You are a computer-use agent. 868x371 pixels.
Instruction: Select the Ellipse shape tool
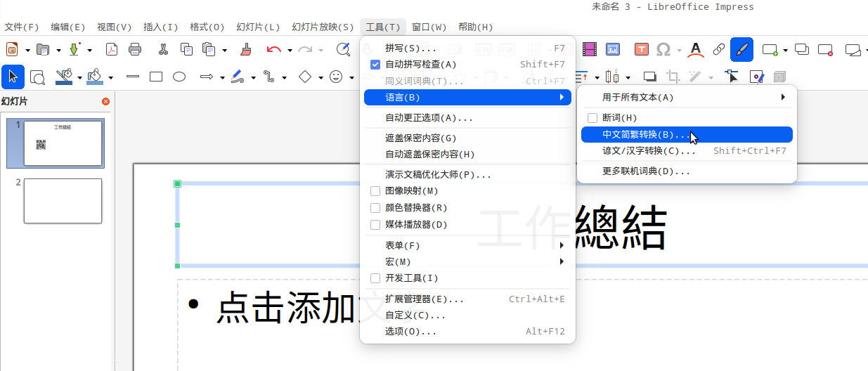[179, 77]
